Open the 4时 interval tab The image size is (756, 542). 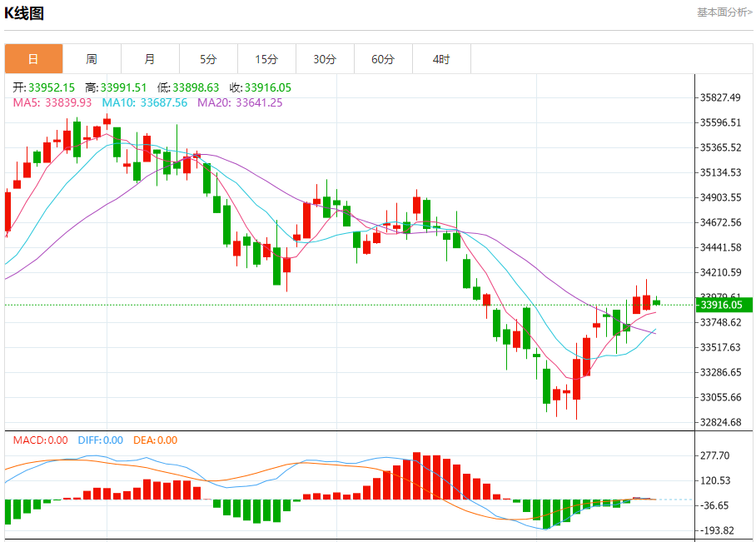441,59
